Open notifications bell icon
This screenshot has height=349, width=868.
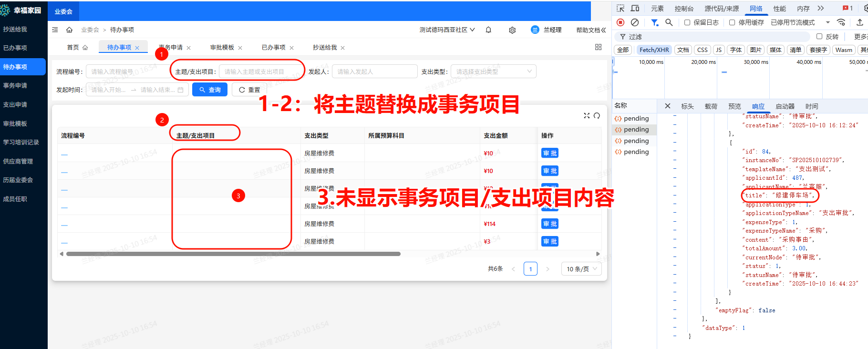pos(488,30)
